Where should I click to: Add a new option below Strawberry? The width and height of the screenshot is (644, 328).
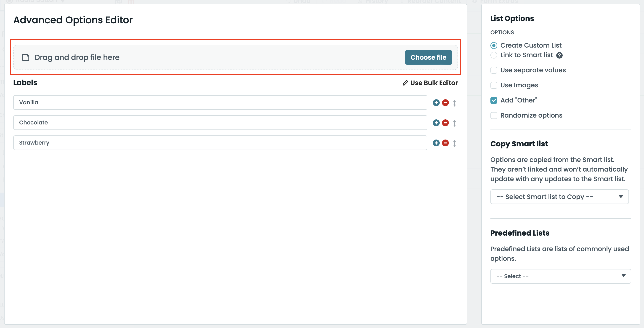[x=436, y=143]
